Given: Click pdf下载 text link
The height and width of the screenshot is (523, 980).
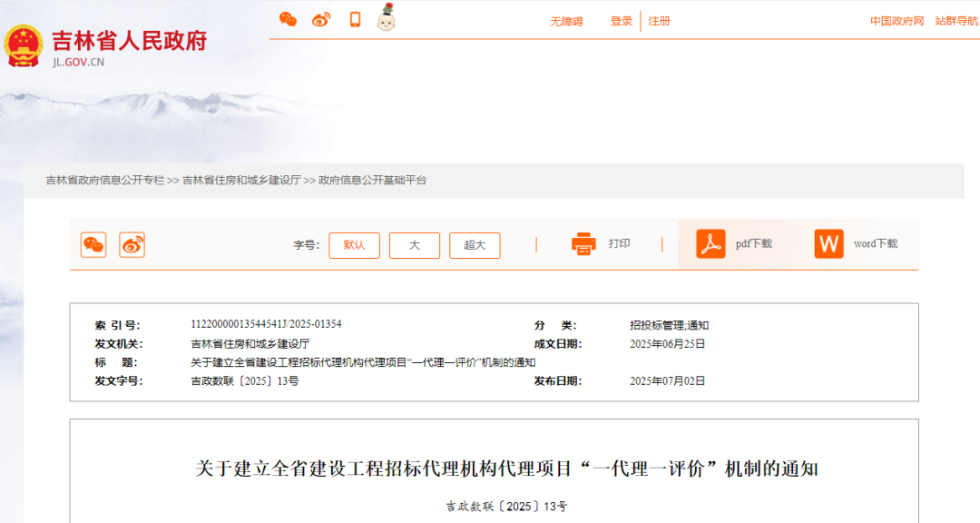Looking at the screenshot, I should point(754,243).
